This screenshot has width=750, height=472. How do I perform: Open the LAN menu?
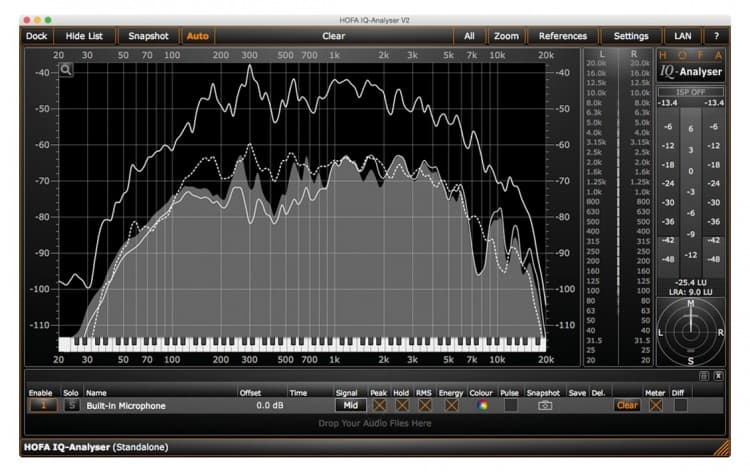pyautogui.click(x=683, y=36)
